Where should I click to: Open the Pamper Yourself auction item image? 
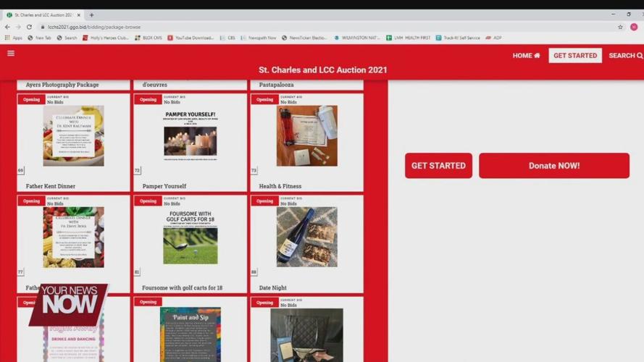click(x=190, y=136)
